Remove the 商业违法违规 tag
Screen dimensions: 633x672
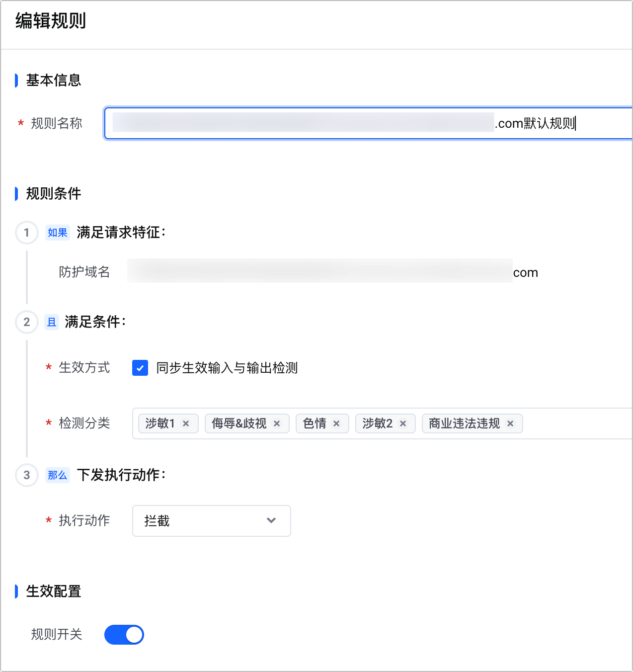tap(510, 423)
